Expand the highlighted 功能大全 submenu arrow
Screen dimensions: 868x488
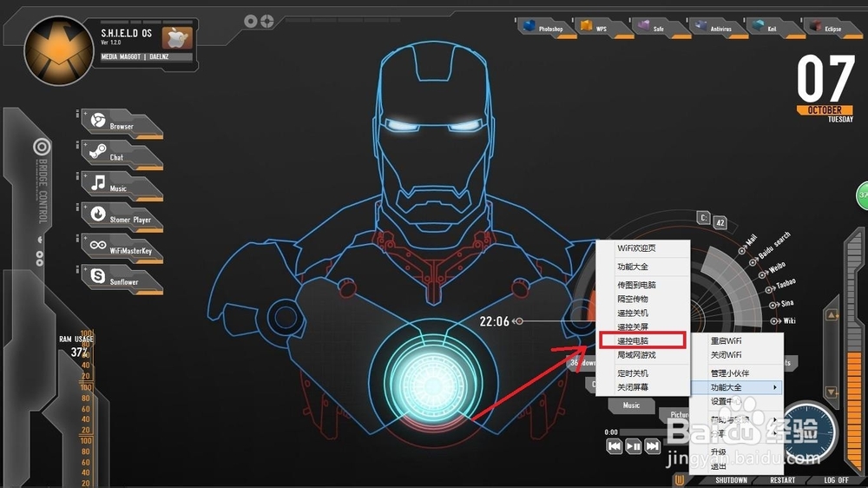coord(775,387)
